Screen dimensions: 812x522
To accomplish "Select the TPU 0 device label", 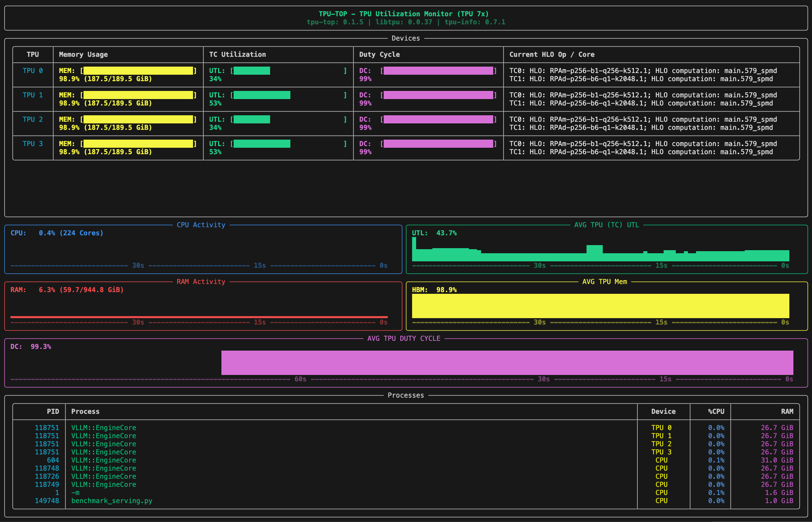I will (33, 71).
